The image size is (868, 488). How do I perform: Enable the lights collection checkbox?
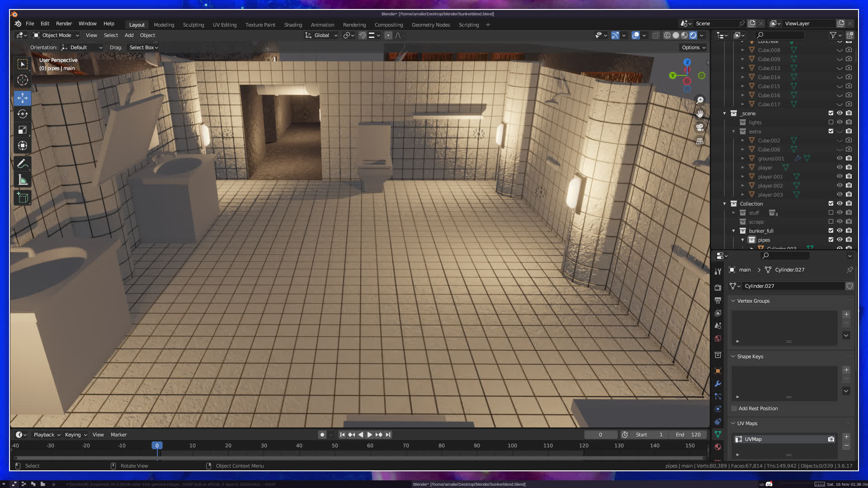(830, 122)
